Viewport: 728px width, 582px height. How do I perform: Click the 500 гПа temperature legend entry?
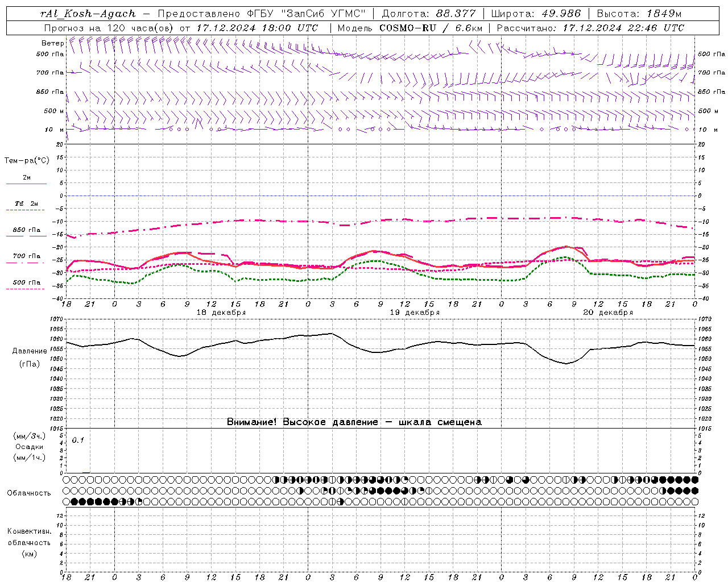click(26, 282)
